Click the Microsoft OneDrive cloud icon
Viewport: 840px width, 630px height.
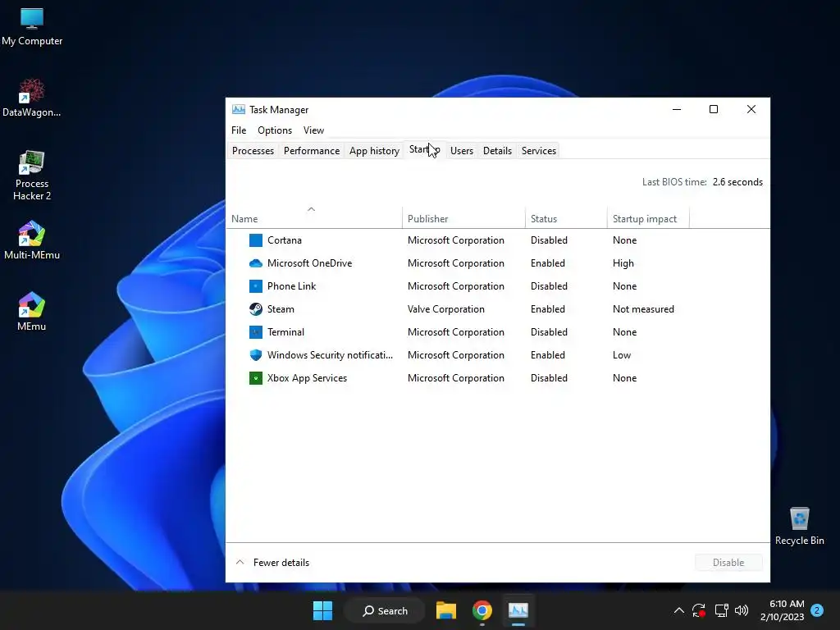[256, 263]
